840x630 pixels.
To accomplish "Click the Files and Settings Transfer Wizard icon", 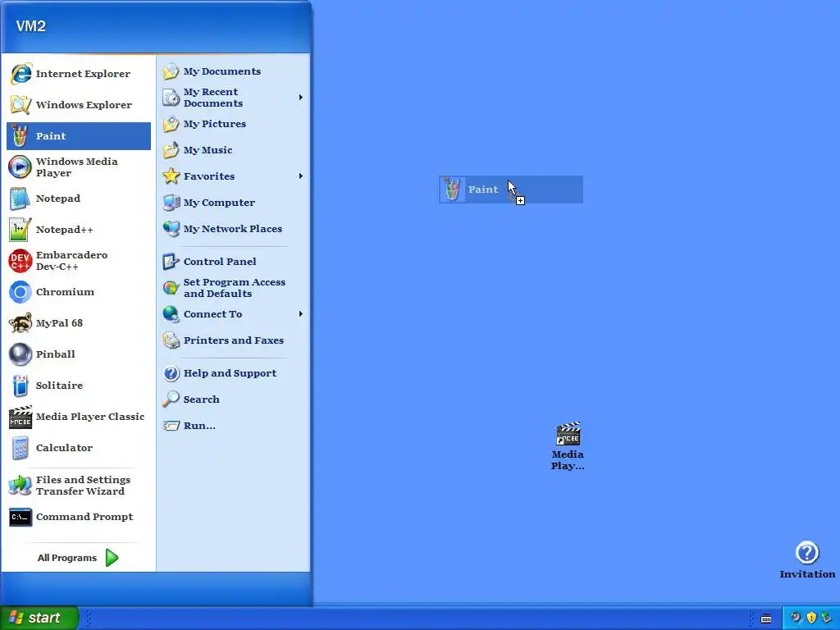I will (21, 486).
